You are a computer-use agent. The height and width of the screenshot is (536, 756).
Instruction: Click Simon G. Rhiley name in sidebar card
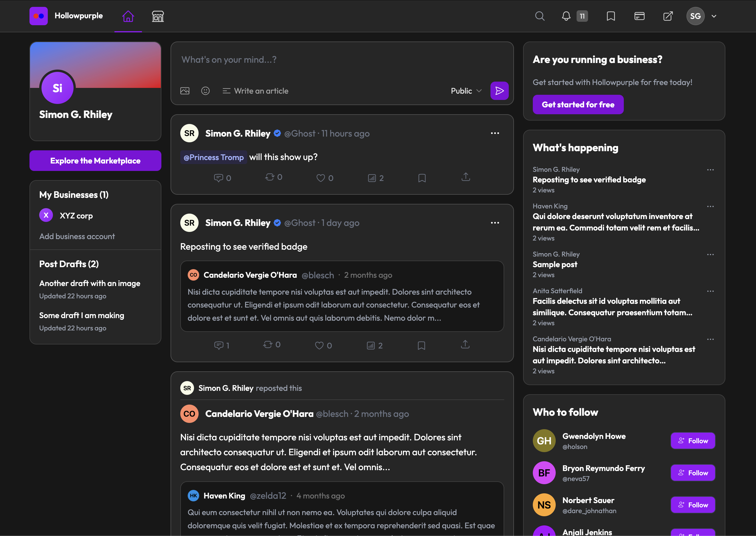[x=76, y=115]
